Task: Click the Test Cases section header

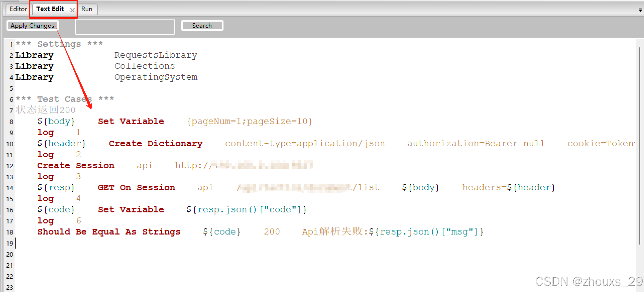Action: pyautogui.click(x=65, y=99)
